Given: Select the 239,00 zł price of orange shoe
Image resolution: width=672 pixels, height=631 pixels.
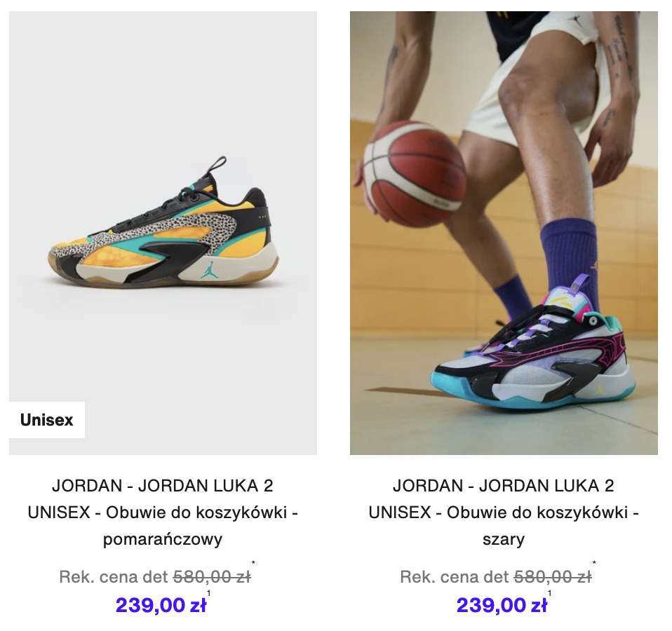Looking at the screenshot, I should click(x=161, y=605).
